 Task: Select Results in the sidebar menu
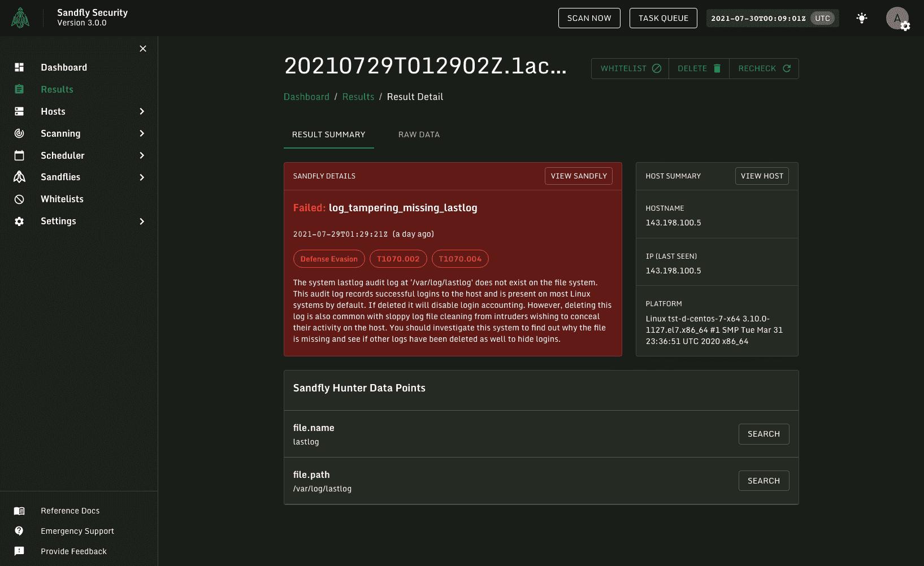57,89
